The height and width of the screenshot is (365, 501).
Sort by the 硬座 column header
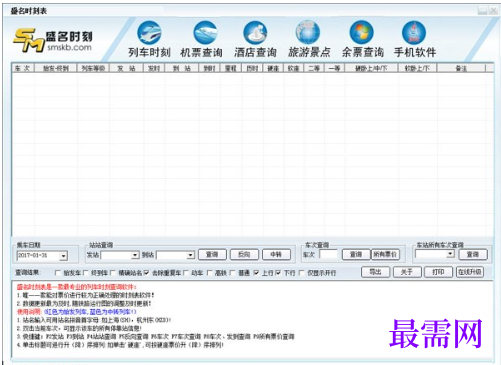click(273, 68)
